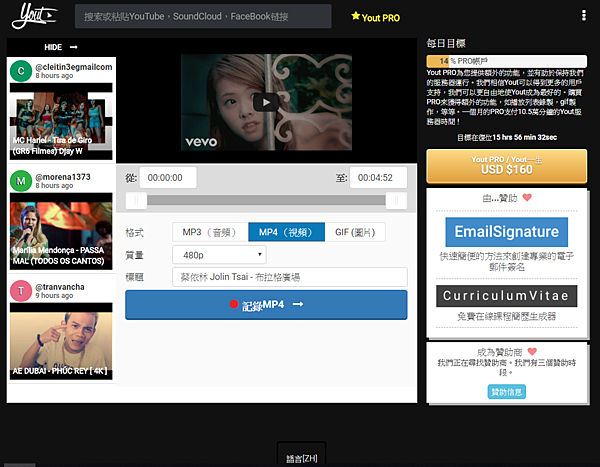Click the right range slider handle

[396, 200]
